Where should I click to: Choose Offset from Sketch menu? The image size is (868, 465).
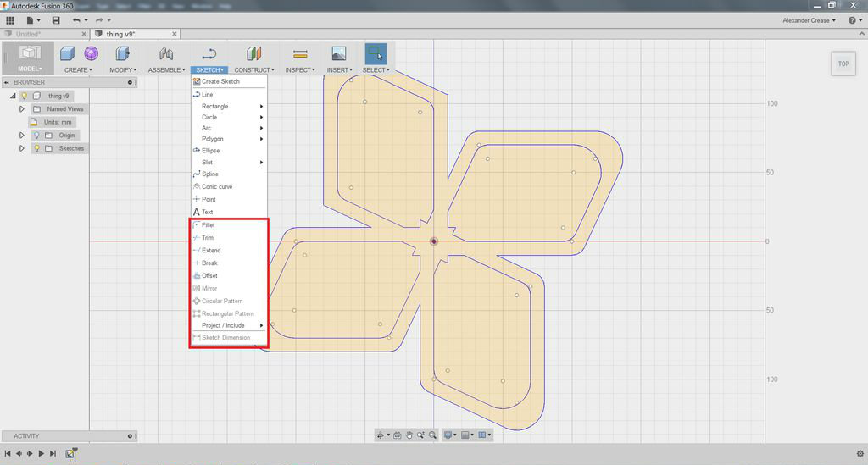coord(229,275)
